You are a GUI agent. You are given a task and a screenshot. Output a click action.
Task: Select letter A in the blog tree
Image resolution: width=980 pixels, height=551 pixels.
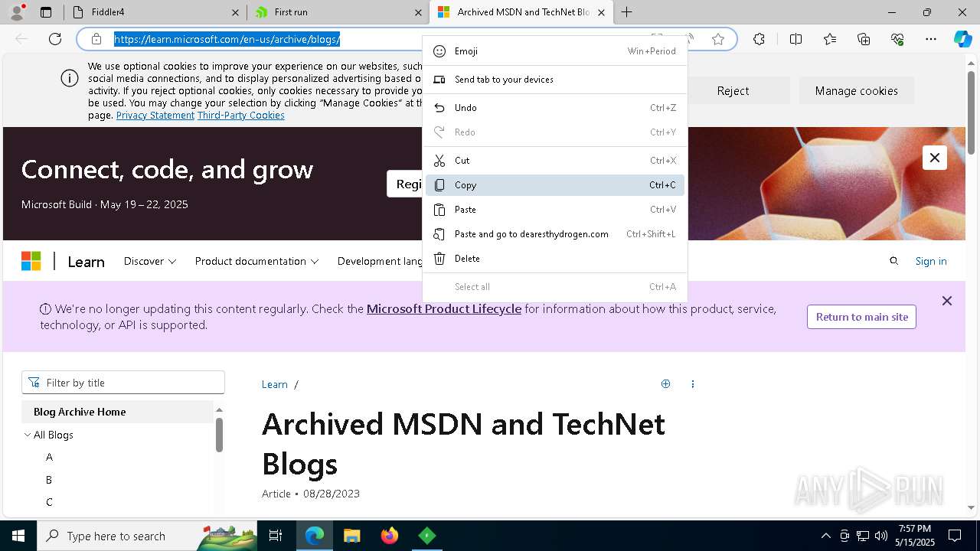[49, 457]
